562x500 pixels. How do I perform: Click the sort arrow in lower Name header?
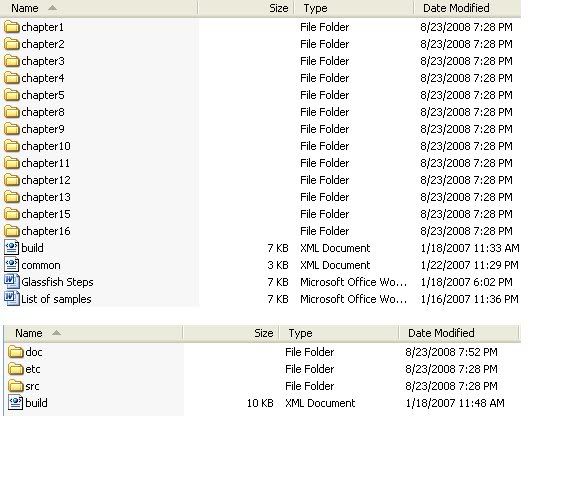click(56, 333)
